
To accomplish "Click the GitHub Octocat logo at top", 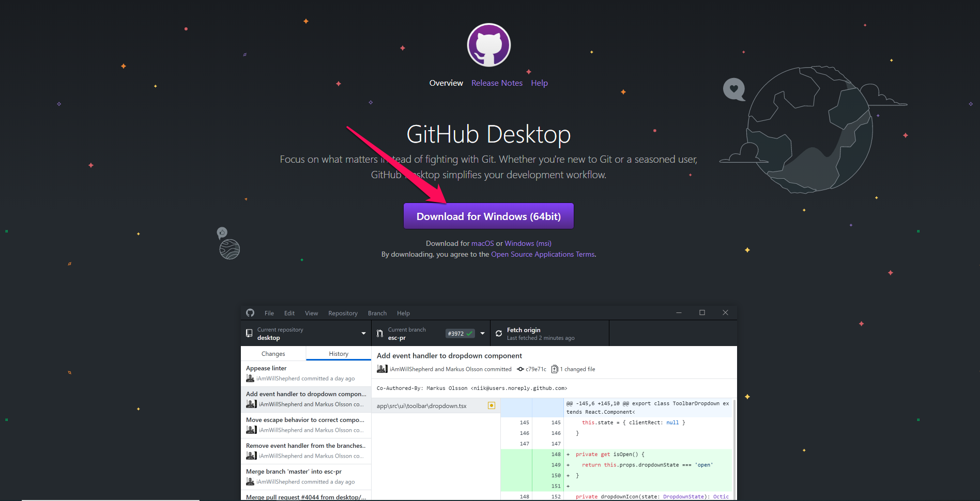I will pyautogui.click(x=489, y=45).
